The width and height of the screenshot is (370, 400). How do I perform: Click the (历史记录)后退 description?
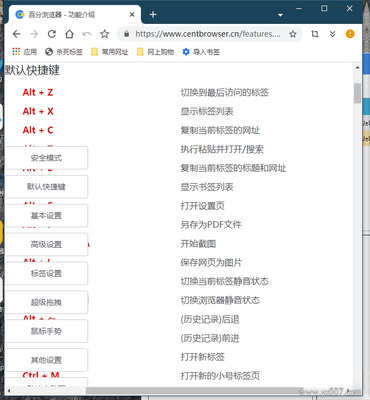tap(210, 319)
